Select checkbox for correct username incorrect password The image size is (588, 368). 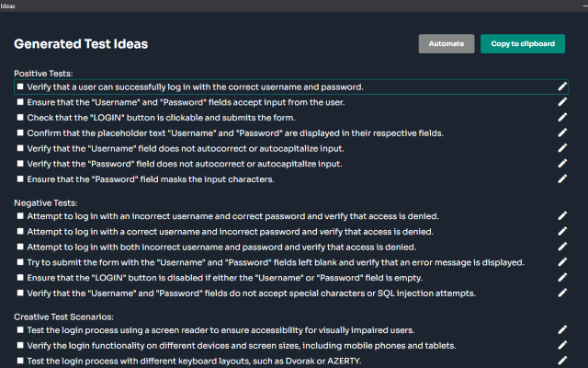pyautogui.click(x=19, y=232)
